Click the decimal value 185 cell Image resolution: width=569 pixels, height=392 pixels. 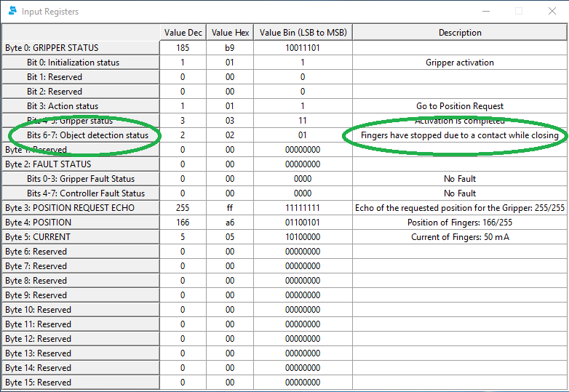click(183, 48)
